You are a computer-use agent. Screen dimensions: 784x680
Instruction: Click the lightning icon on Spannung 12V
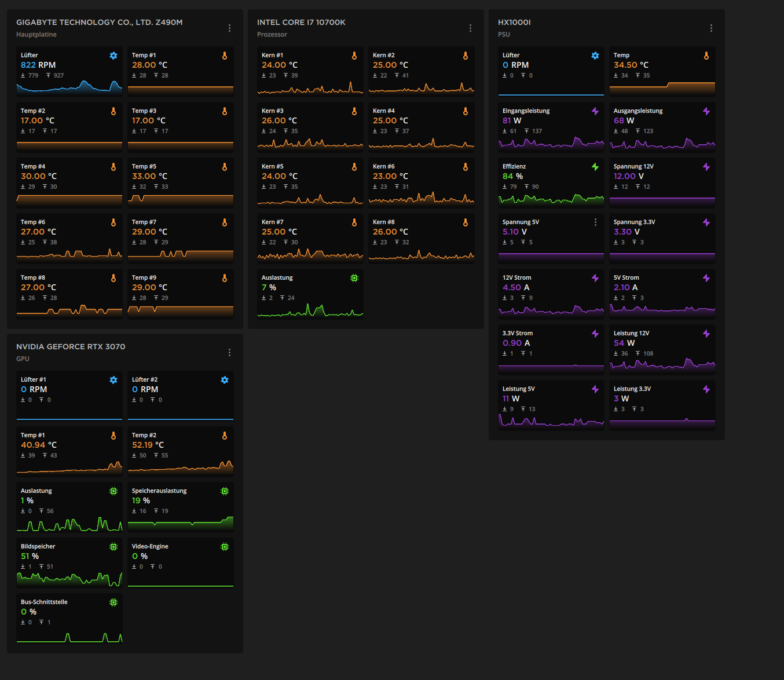pos(706,167)
